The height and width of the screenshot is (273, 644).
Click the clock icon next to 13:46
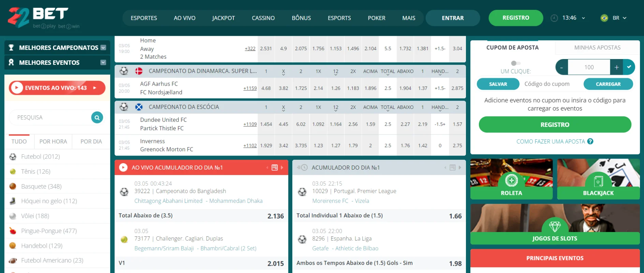tap(554, 18)
